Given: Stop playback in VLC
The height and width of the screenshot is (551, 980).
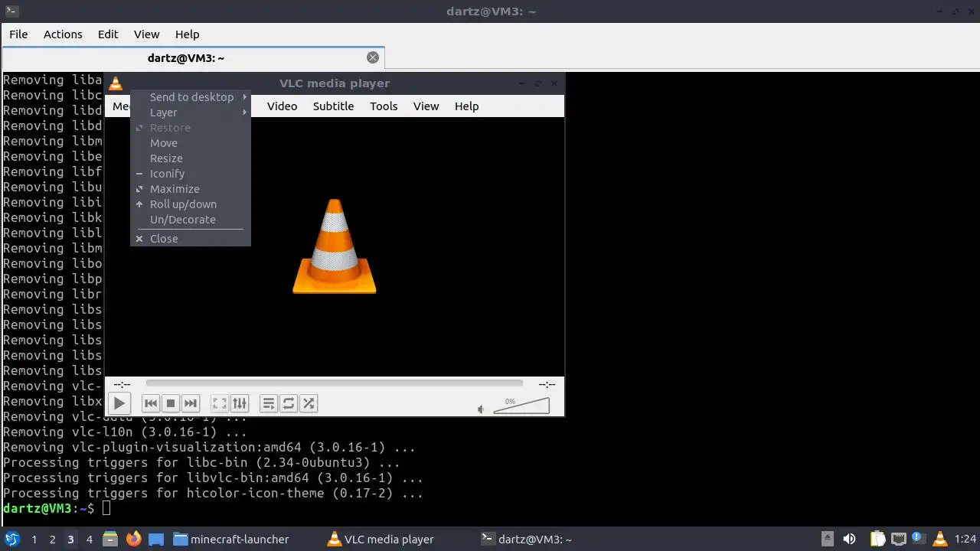Looking at the screenshot, I should coord(171,403).
